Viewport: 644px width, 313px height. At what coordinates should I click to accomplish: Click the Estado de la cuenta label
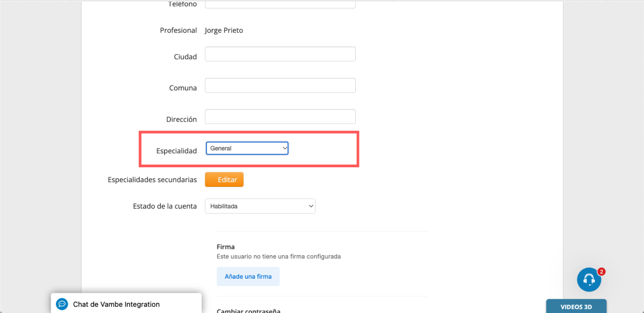tap(165, 206)
